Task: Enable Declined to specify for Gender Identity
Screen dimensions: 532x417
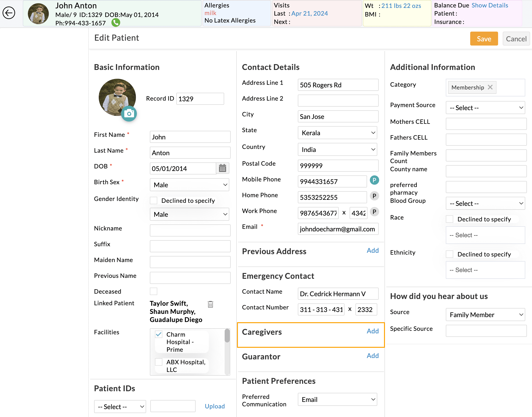Action: tap(153, 200)
